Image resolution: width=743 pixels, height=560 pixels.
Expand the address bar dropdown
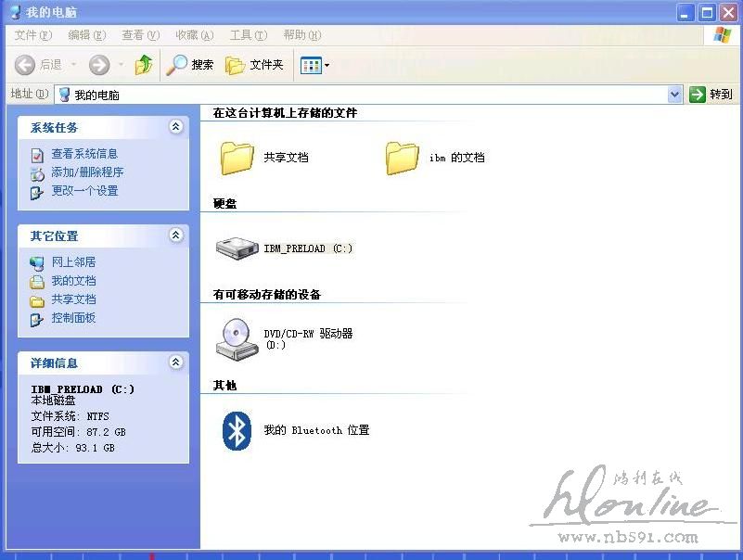pos(674,95)
